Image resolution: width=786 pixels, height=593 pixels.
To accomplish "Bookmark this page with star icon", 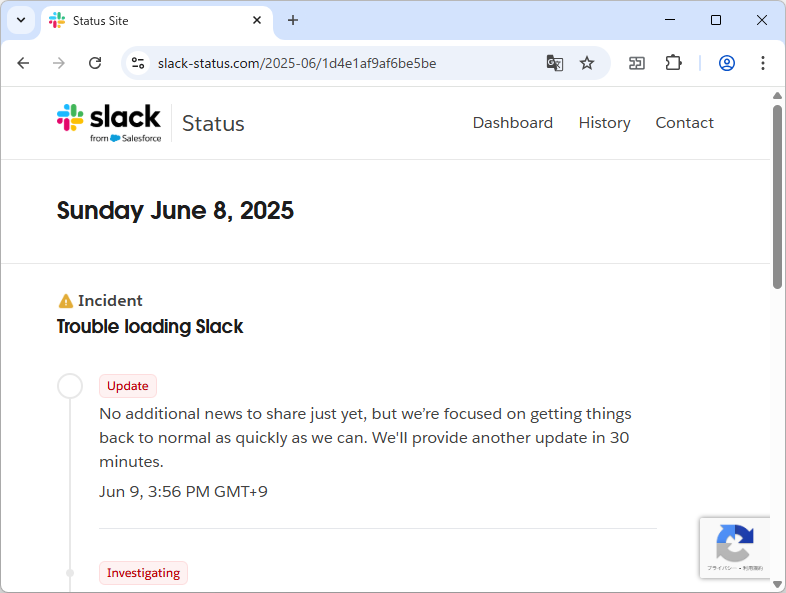I will pos(587,63).
